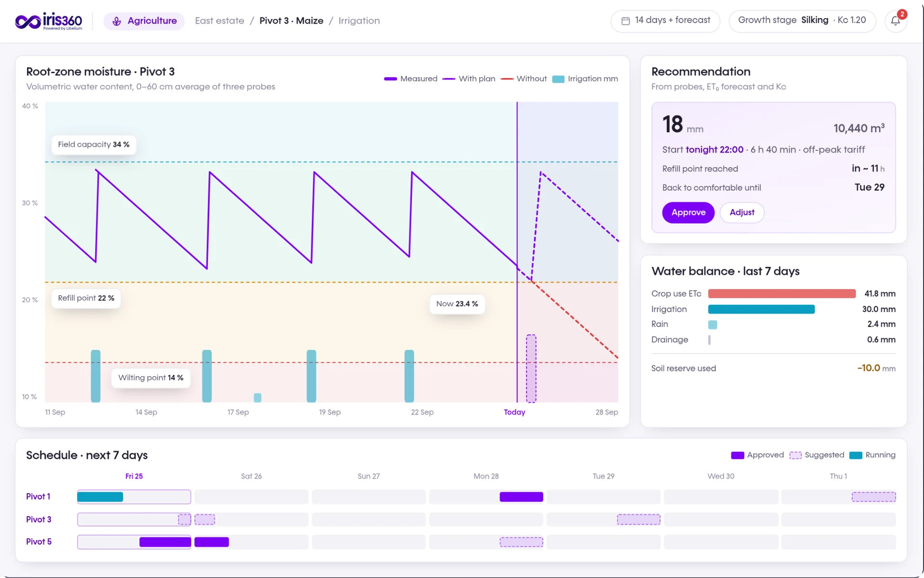Click the Crop use ETc red bar
Screen dimensions: 924x578
(x=782, y=294)
